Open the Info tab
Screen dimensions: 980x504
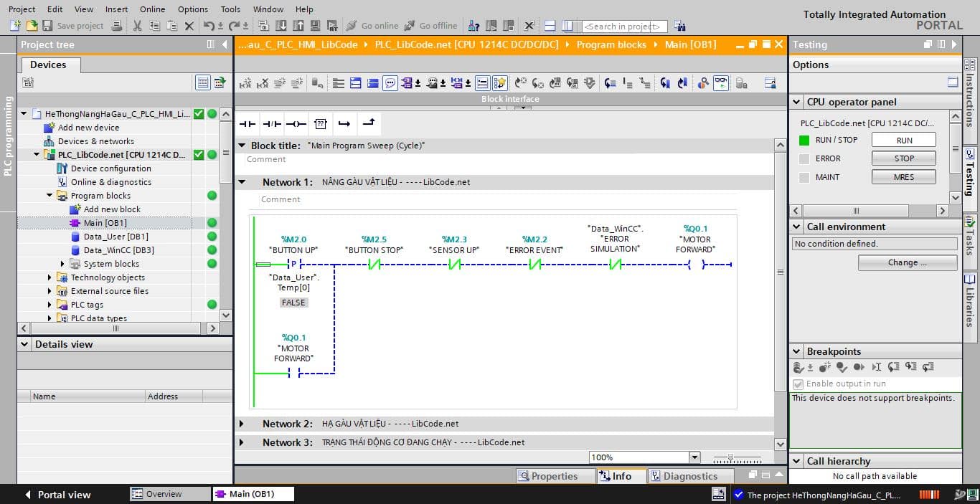coord(621,476)
